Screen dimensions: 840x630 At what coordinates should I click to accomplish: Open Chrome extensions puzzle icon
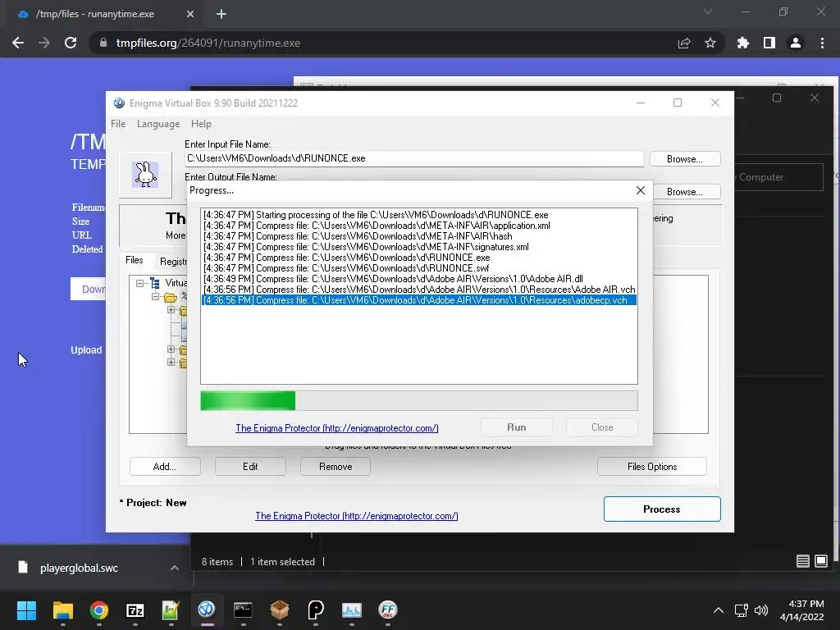point(743,43)
